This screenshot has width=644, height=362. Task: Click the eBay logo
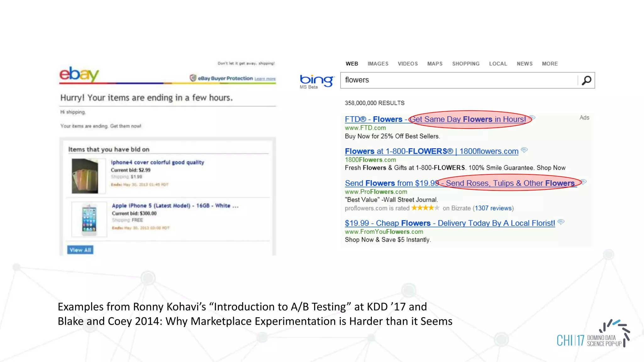pyautogui.click(x=79, y=74)
